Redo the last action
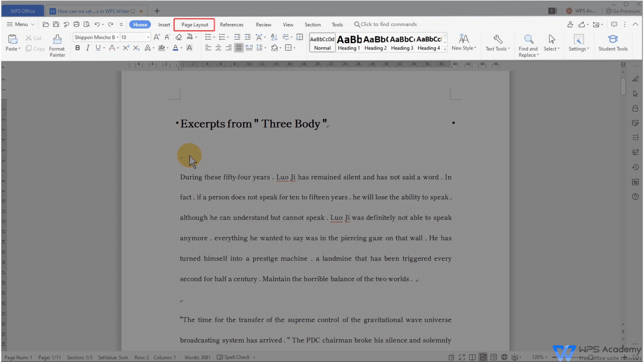Screen dimensions: 644x362 tap(110, 25)
